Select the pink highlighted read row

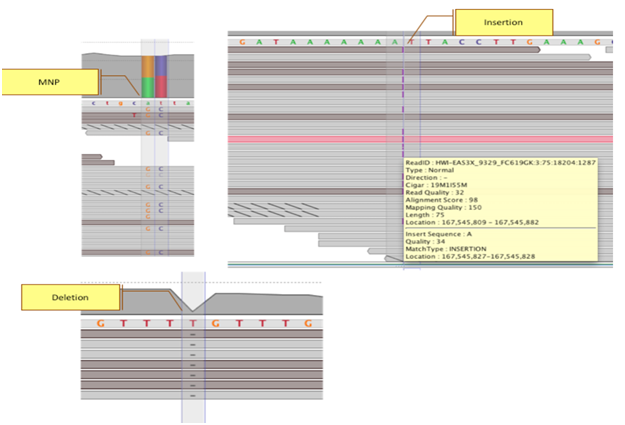coord(420,139)
